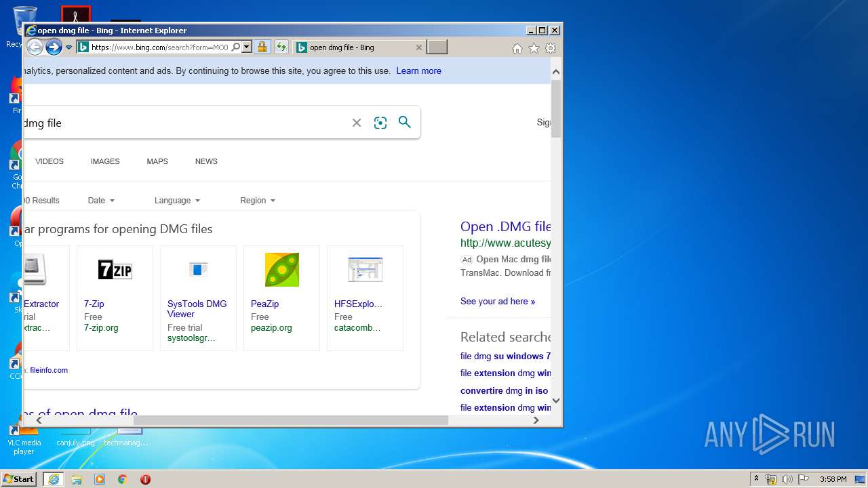Switch to the VIDEOS results tab

click(50, 161)
